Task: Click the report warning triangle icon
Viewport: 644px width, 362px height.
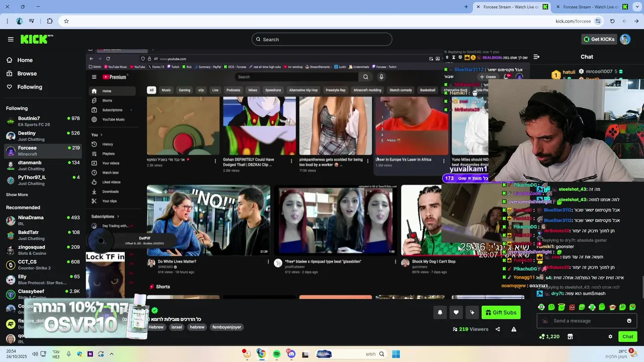Action: pos(514,329)
